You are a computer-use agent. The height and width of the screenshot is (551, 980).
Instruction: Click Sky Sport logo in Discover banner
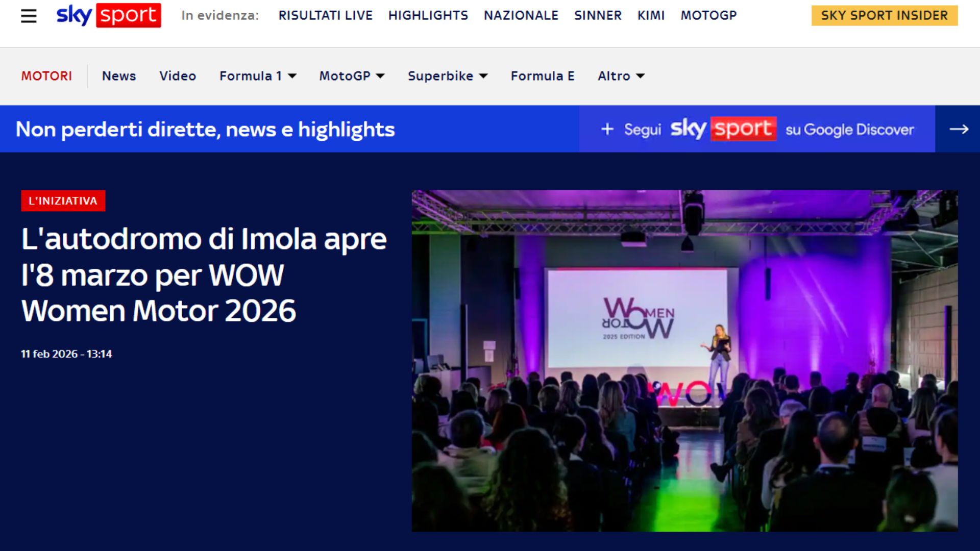tap(723, 129)
